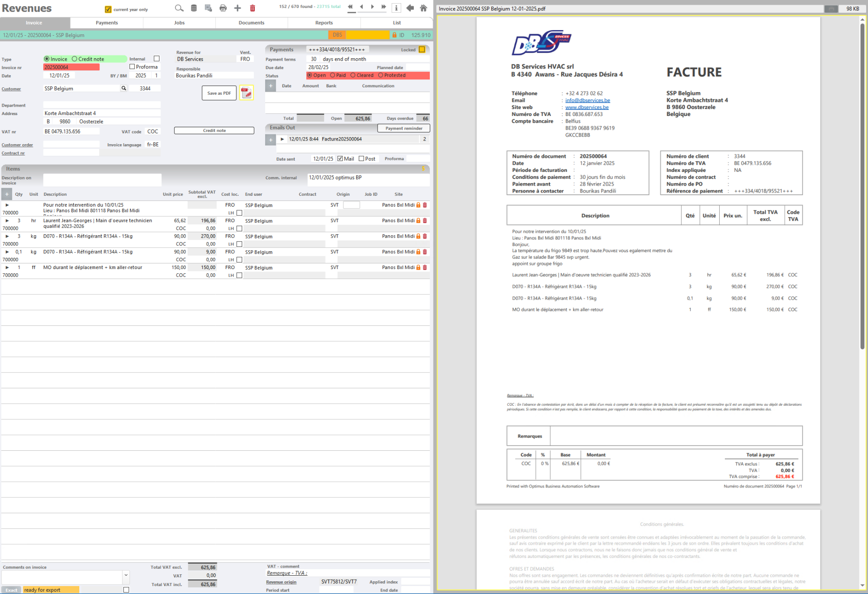Click the PDF preview vertical scrollbar
Screen dimensions: 868x594
pyautogui.click(x=862, y=185)
